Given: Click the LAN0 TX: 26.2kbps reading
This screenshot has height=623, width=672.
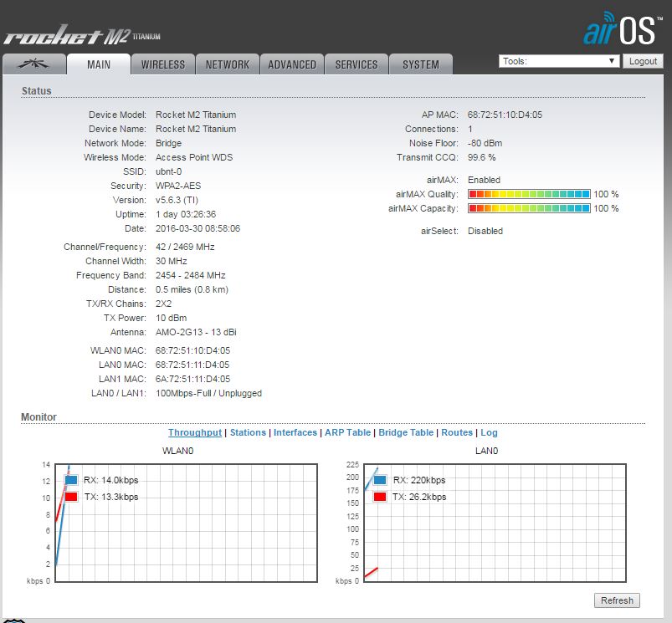Looking at the screenshot, I should 419,497.
